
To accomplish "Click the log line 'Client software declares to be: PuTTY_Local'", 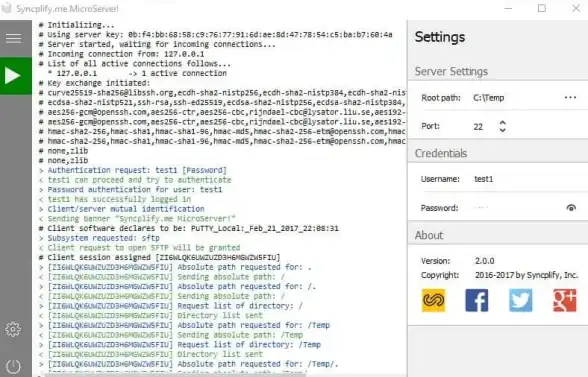I will tap(189, 228).
